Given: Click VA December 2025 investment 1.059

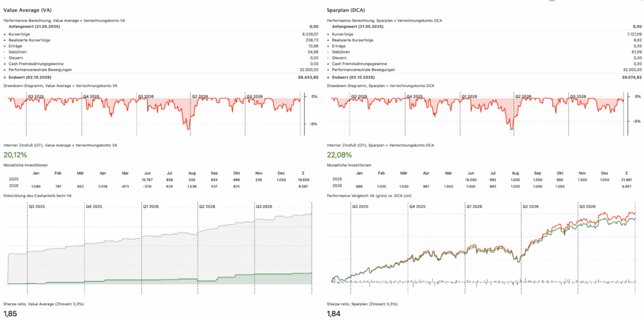Looking at the screenshot, I should coord(279,180).
